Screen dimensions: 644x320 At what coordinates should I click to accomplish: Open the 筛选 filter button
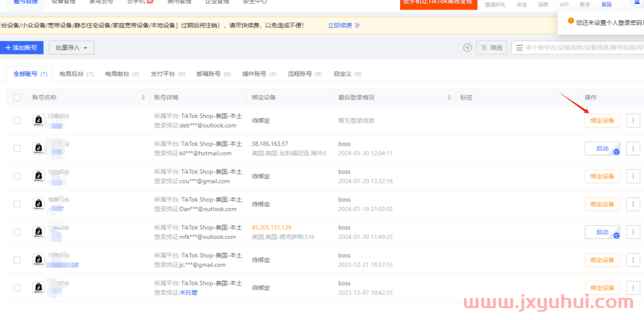pyautogui.click(x=491, y=48)
